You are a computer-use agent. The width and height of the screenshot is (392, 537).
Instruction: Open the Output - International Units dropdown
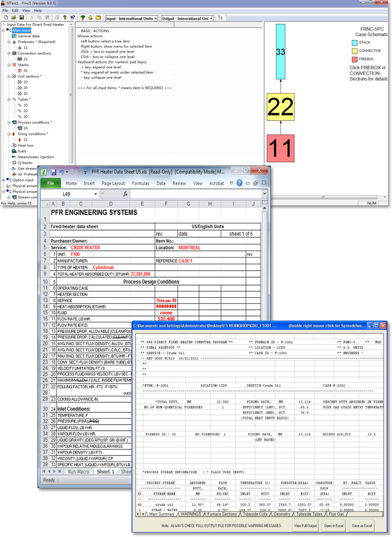coord(211,19)
